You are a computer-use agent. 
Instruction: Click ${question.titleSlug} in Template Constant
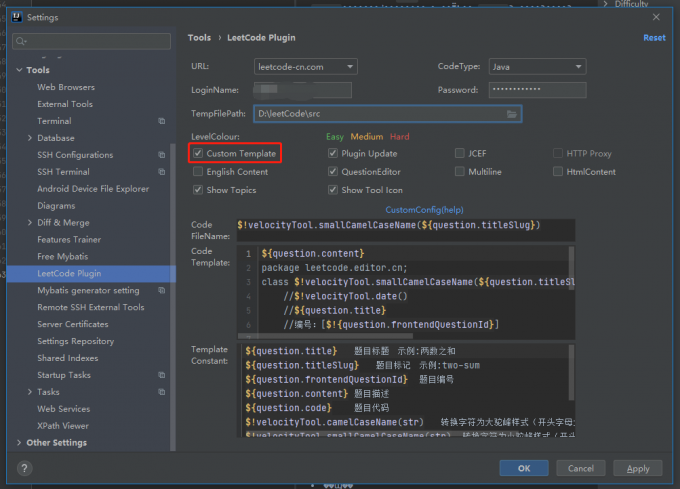tap(302, 365)
